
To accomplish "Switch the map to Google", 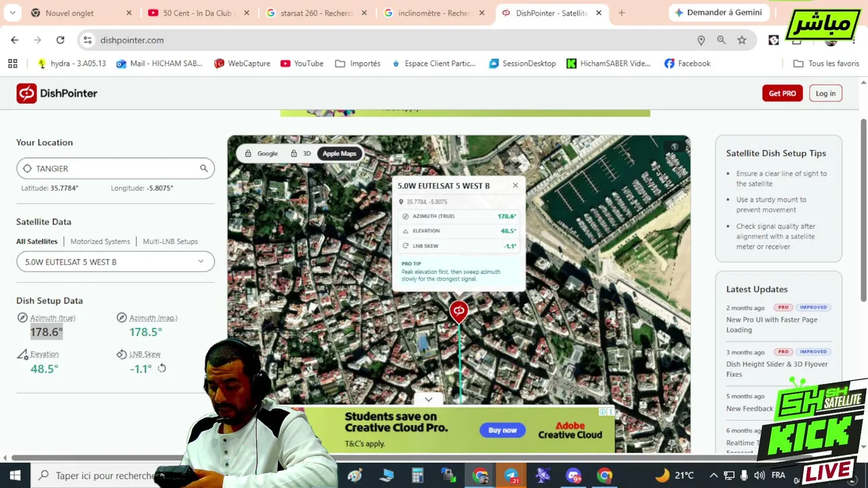I will [x=261, y=153].
